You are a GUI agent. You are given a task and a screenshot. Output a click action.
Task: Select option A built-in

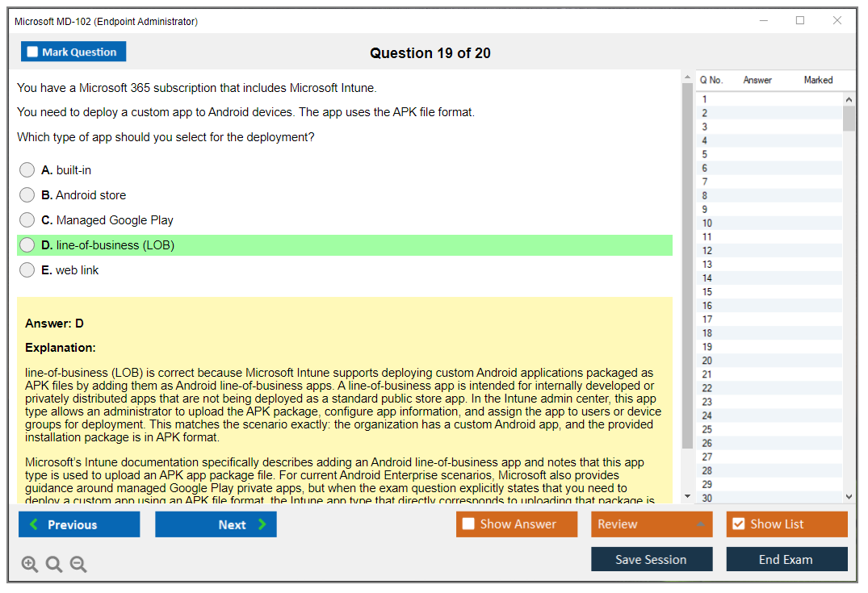(27, 169)
